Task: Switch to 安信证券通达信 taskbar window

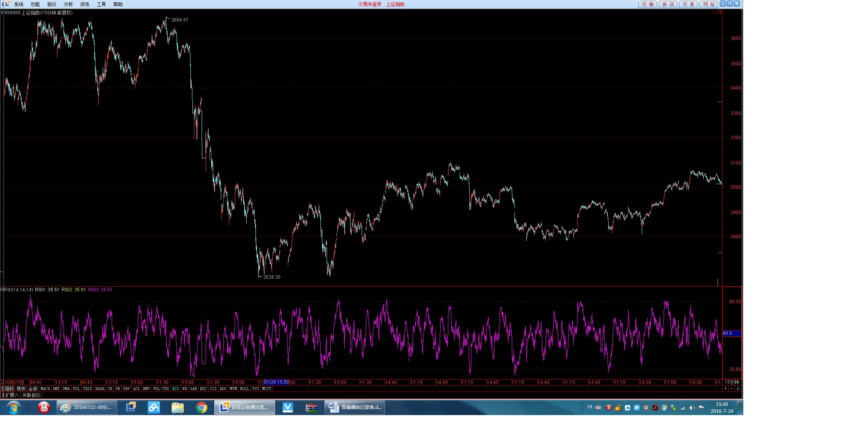Action: tap(245, 407)
